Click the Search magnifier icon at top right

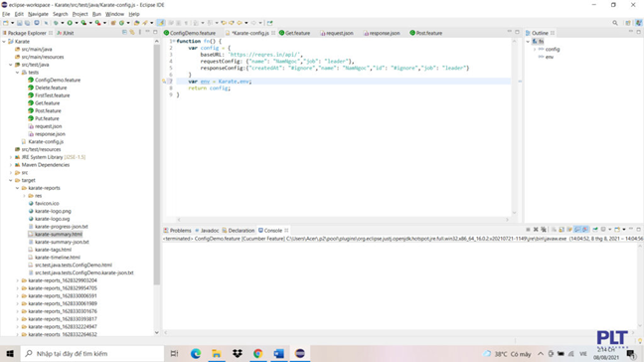(615, 23)
